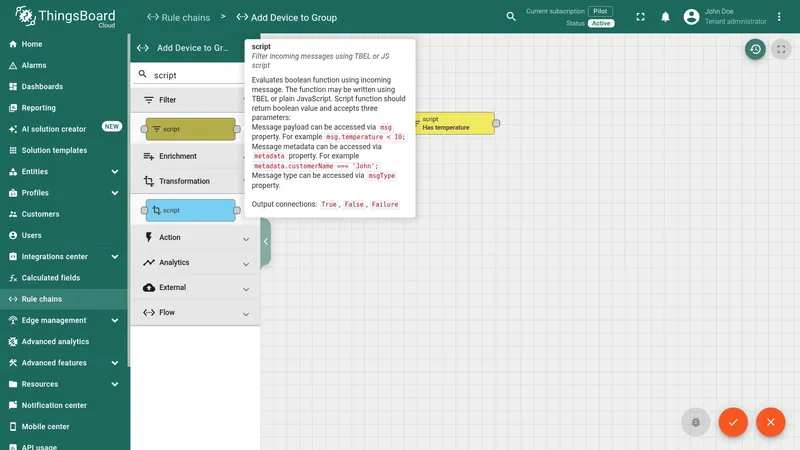Open search in top bar
Screen dimensions: 800x450
511,17
